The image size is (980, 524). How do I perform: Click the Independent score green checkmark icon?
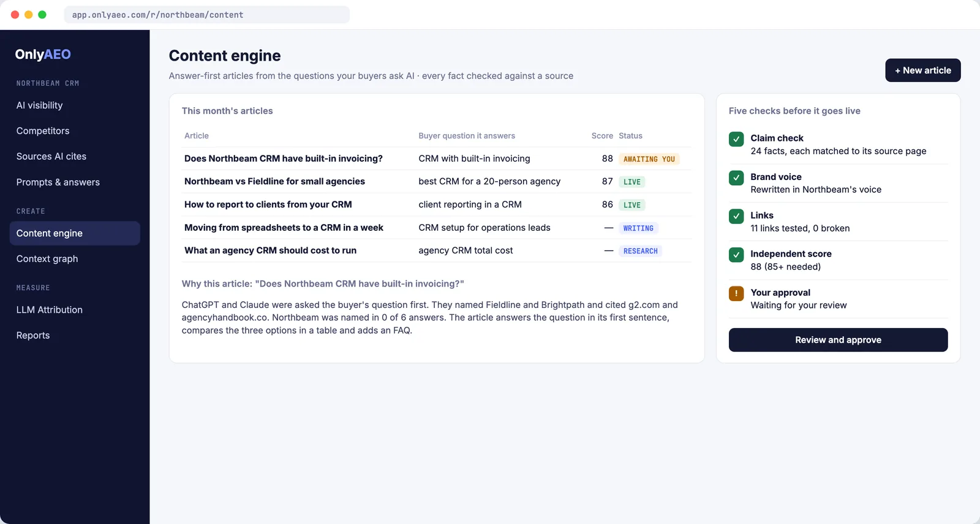click(x=736, y=255)
